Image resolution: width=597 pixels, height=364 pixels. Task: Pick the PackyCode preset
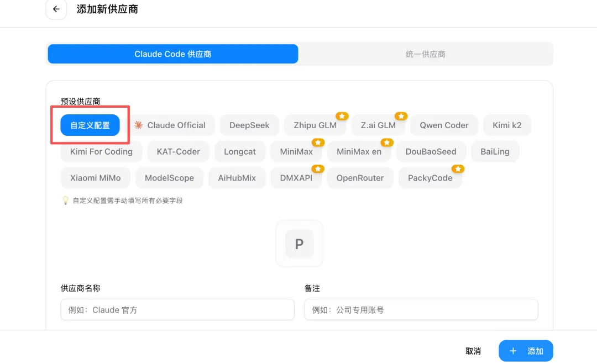click(x=430, y=178)
